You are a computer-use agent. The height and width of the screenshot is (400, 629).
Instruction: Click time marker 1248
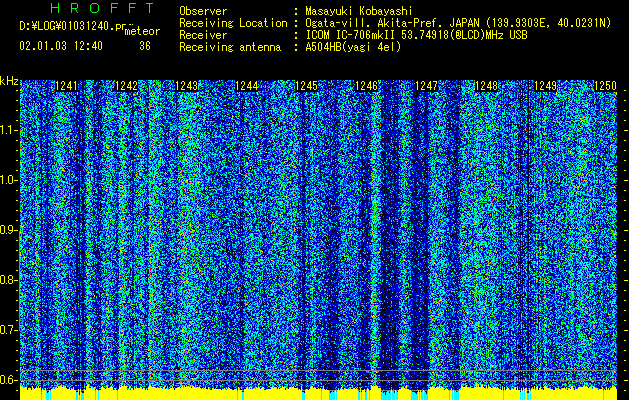[486, 86]
